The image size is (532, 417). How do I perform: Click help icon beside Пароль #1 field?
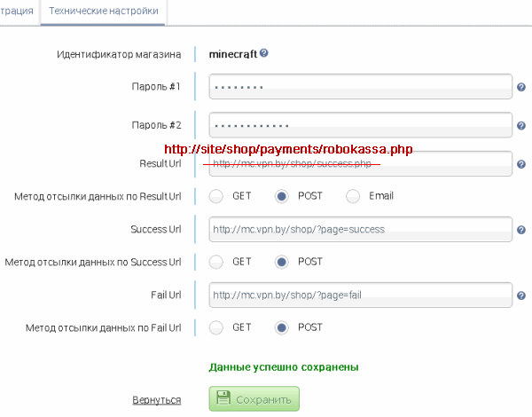click(521, 87)
